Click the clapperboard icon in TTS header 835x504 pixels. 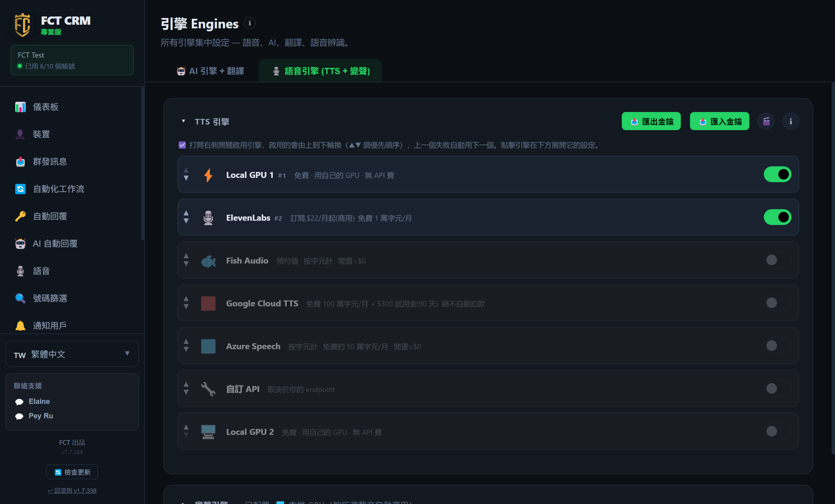(x=766, y=121)
